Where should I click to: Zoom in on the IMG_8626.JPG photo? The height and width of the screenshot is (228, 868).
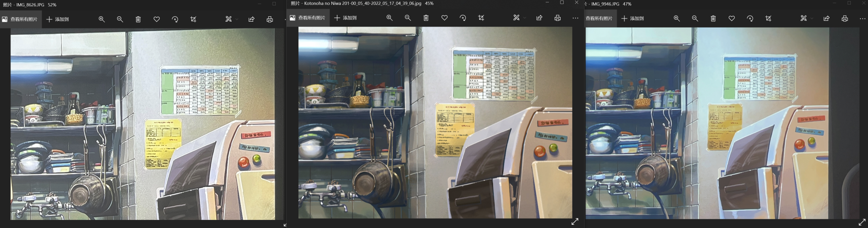[x=102, y=19]
